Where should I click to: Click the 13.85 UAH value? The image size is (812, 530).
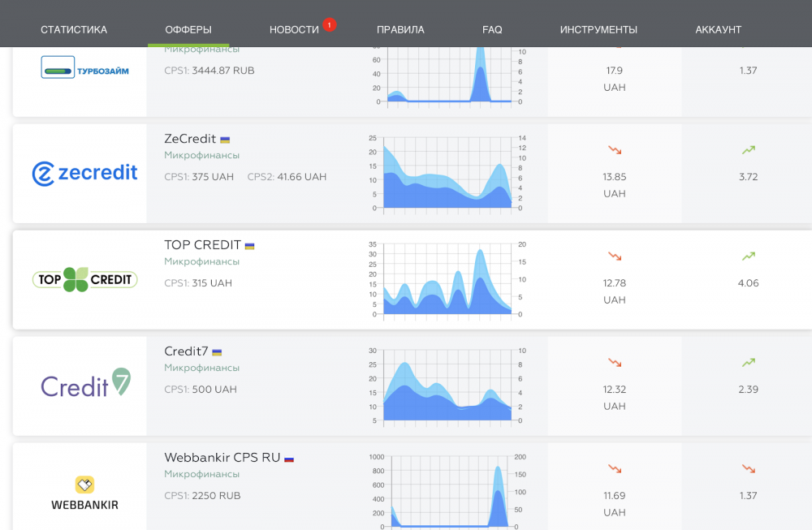(x=615, y=185)
